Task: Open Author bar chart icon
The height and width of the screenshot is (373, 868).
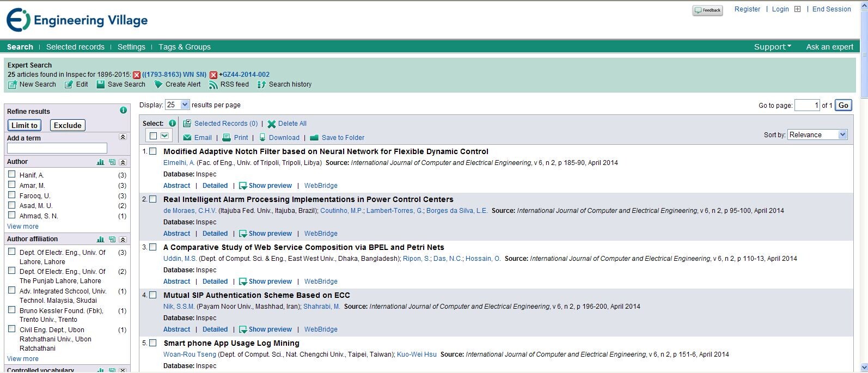Action: tap(100, 162)
